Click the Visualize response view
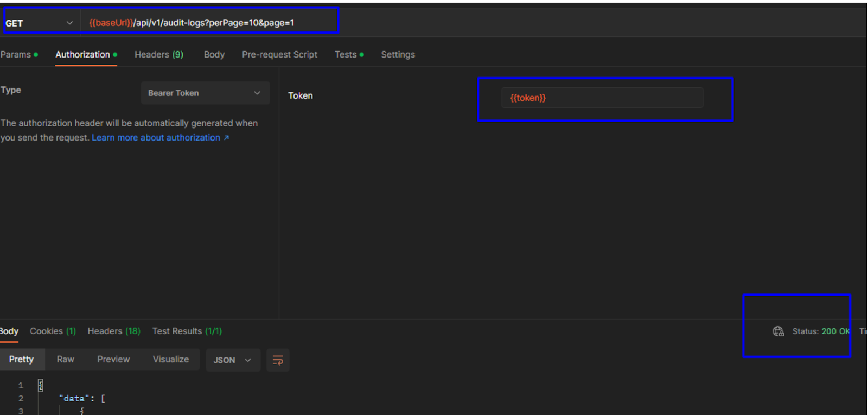The width and height of the screenshot is (868, 415). tap(170, 360)
